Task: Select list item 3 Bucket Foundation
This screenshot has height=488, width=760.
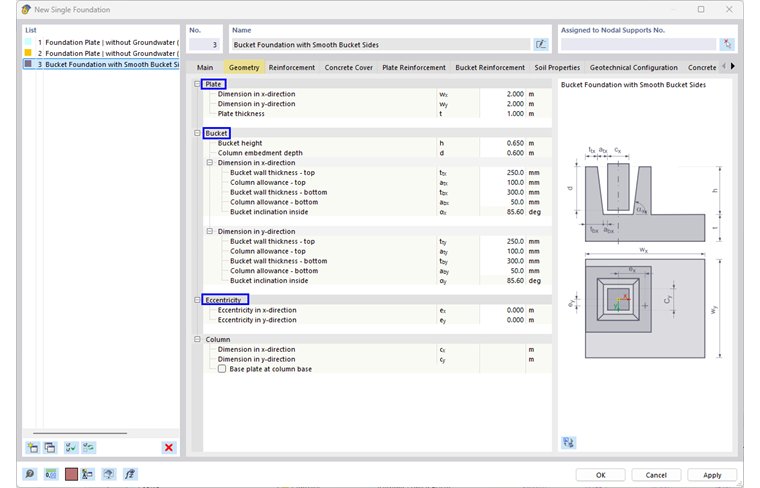Action: point(101,64)
